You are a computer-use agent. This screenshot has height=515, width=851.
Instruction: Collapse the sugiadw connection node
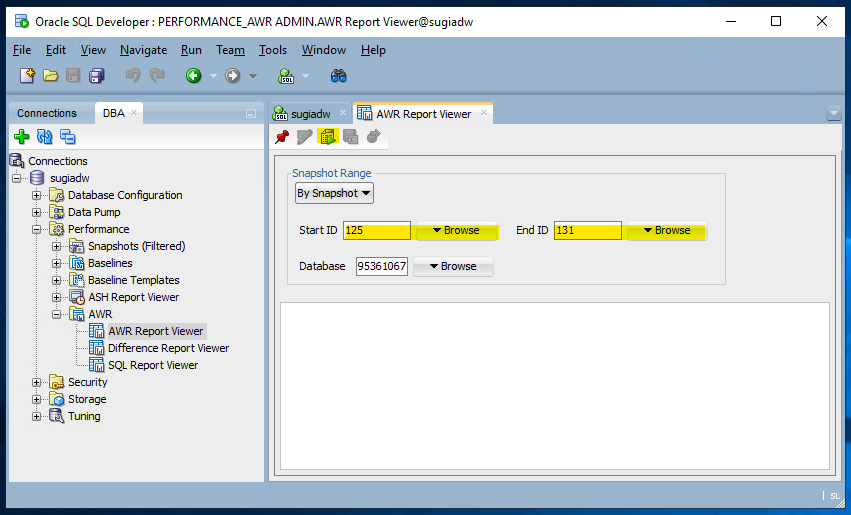pos(17,178)
